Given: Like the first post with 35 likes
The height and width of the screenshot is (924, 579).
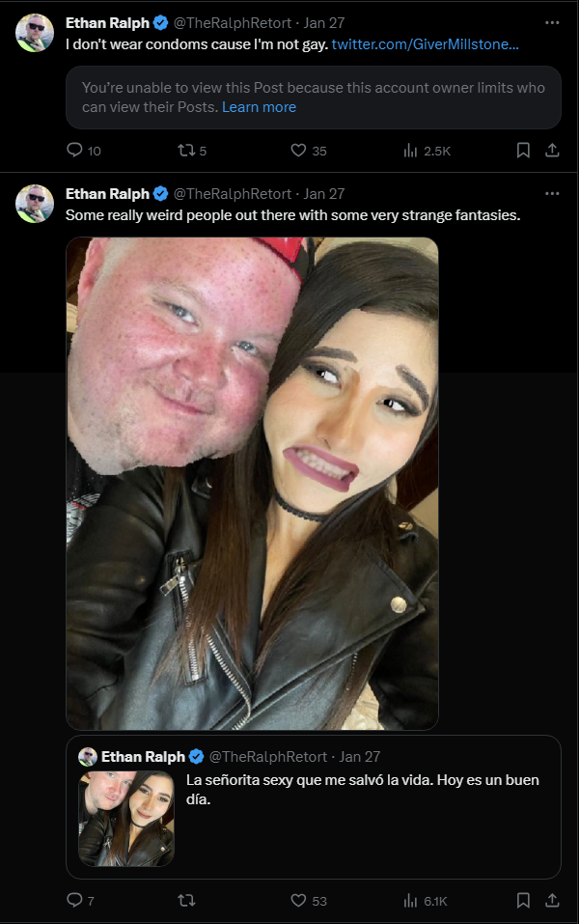Looking at the screenshot, I should coord(308,151).
